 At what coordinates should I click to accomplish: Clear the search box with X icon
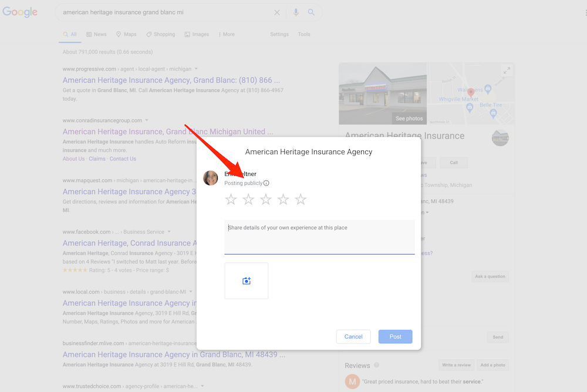277,12
